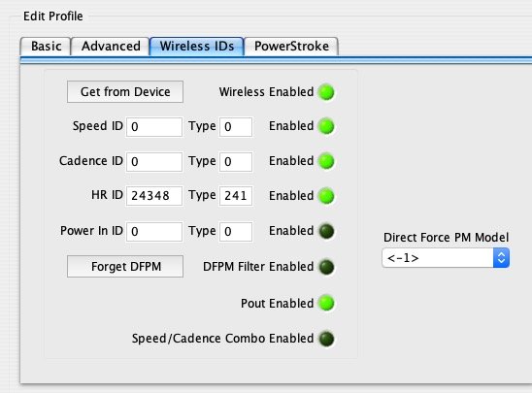Image resolution: width=532 pixels, height=393 pixels.
Task: Enable the DFPM Filter indicator light
Action: pyautogui.click(x=326, y=267)
